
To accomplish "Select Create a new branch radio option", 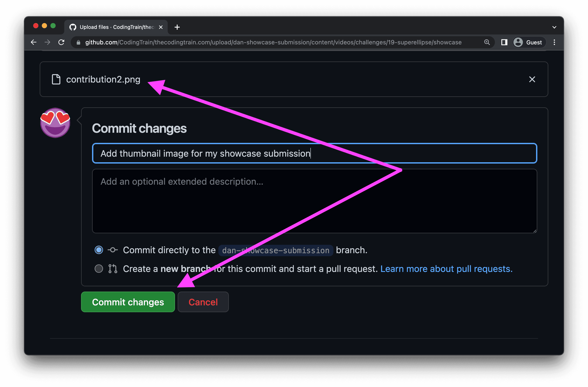I will click(x=99, y=268).
